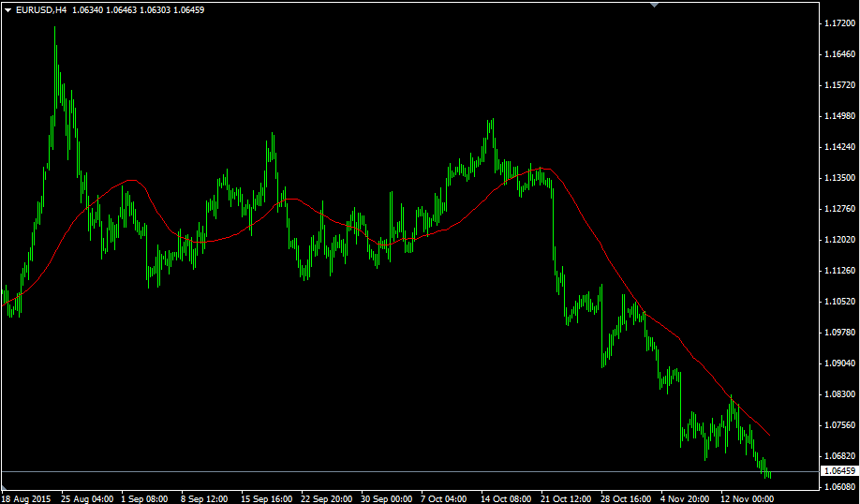Click the 1.17200 price axis label
Screen dimensions: 860x504
pyautogui.click(x=839, y=23)
